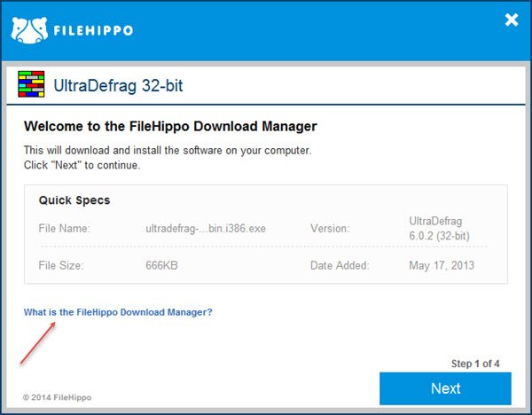Click the 'Quick Specs' heading
This screenshot has height=415, width=532.
click(x=74, y=200)
